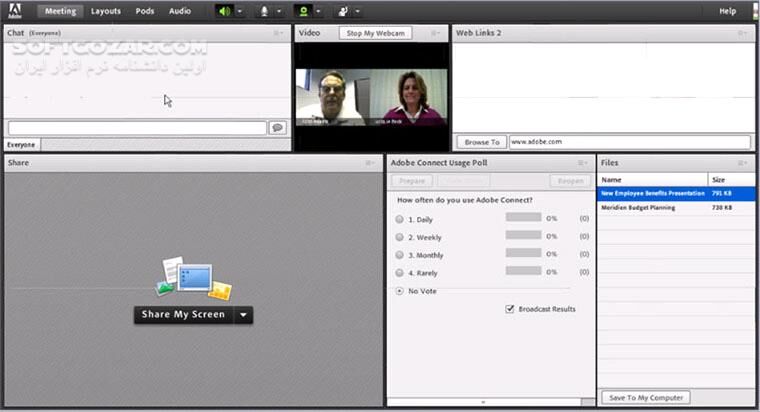Open the Share My Screen dropdown arrow
Screen dimensions: 760x412
pyautogui.click(x=243, y=315)
